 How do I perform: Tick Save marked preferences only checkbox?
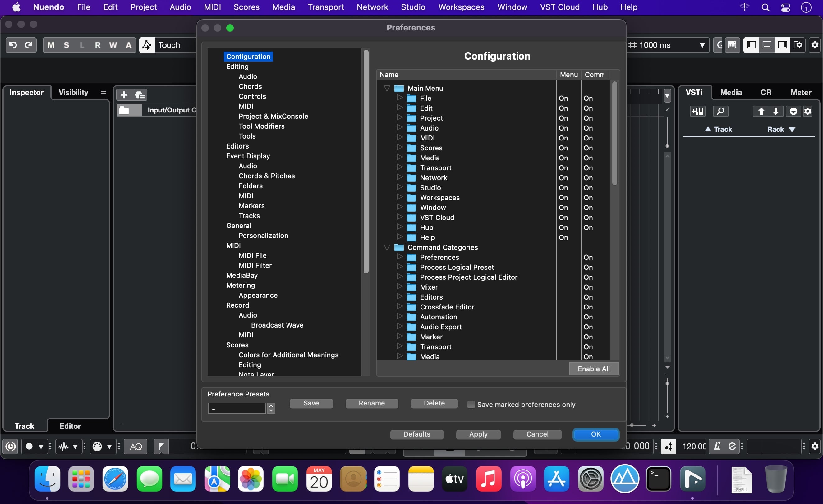tap(471, 405)
